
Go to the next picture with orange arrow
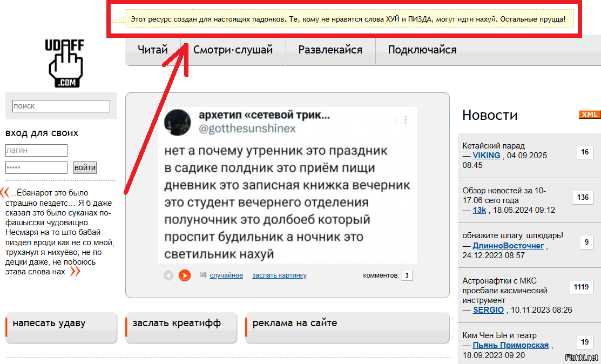185,275
